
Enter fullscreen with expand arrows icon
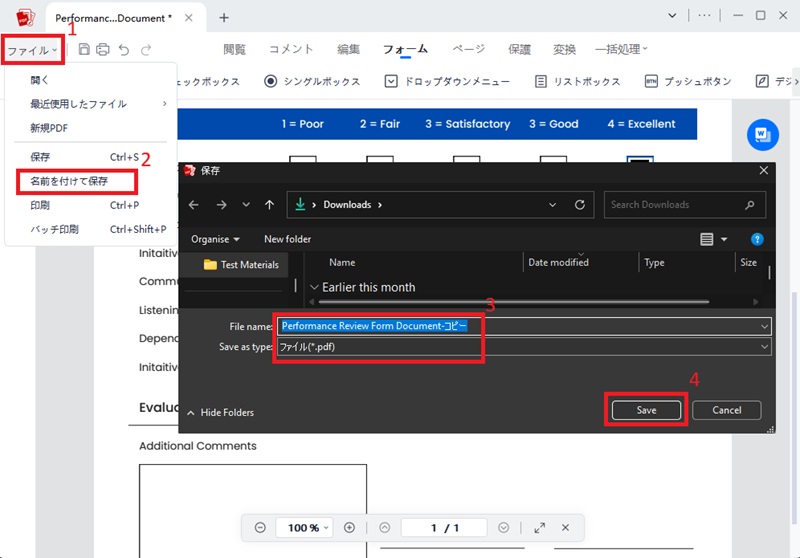click(x=539, y=527)
